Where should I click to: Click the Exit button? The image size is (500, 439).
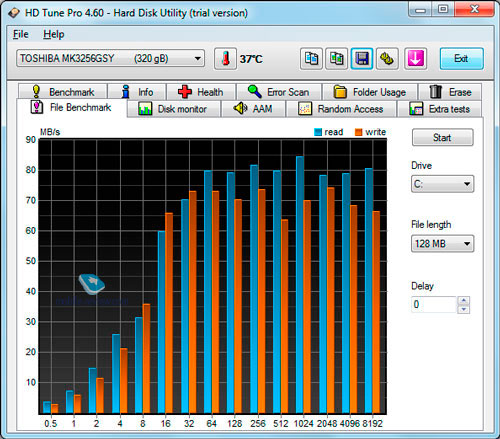click(461, 59)
